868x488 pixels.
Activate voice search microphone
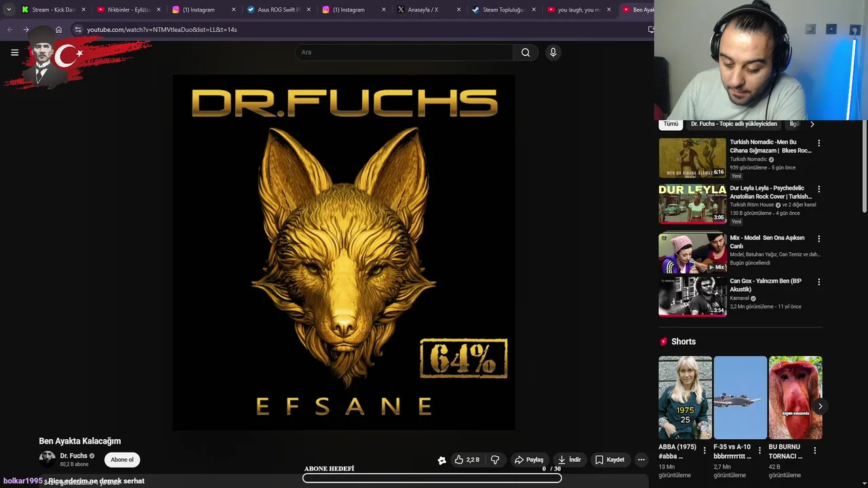click(x=553, y=52)
